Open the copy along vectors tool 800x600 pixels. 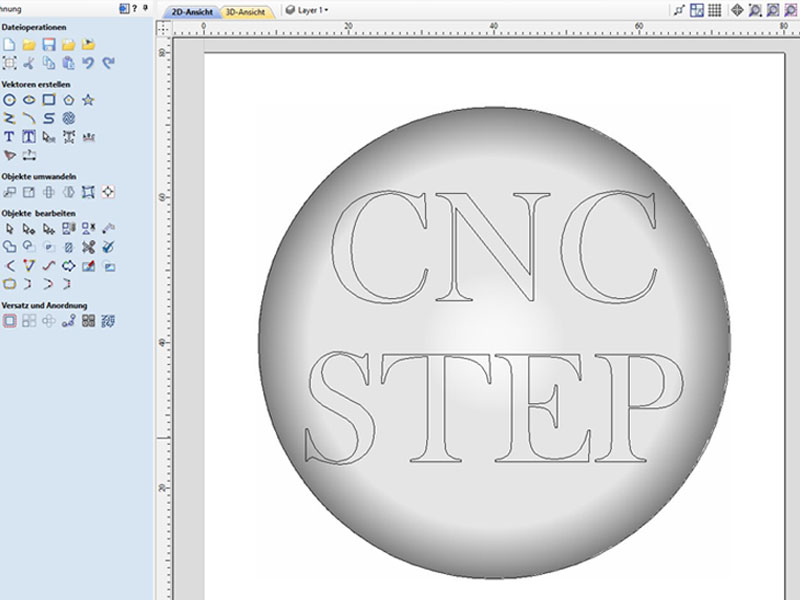click(x=68, y=321)
